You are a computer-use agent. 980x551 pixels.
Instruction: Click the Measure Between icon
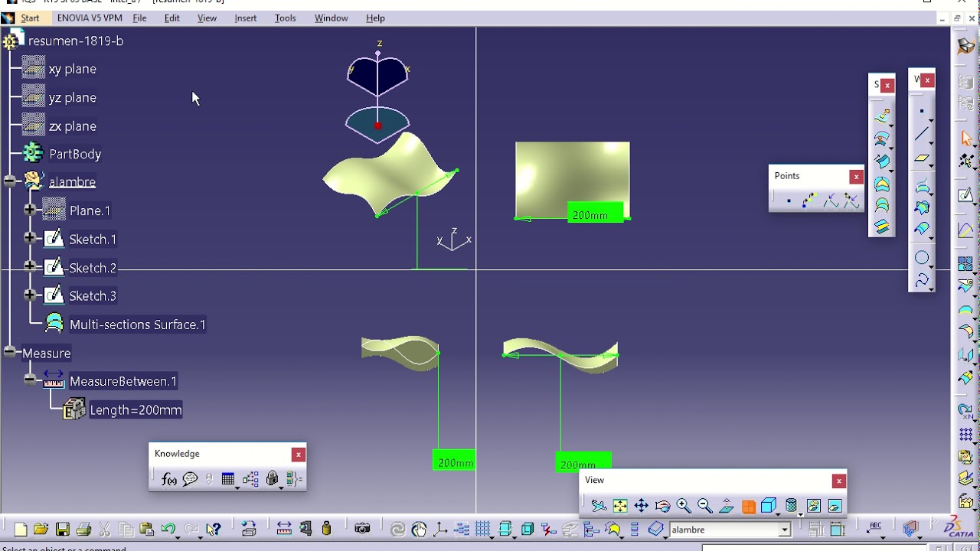(284, 529)
